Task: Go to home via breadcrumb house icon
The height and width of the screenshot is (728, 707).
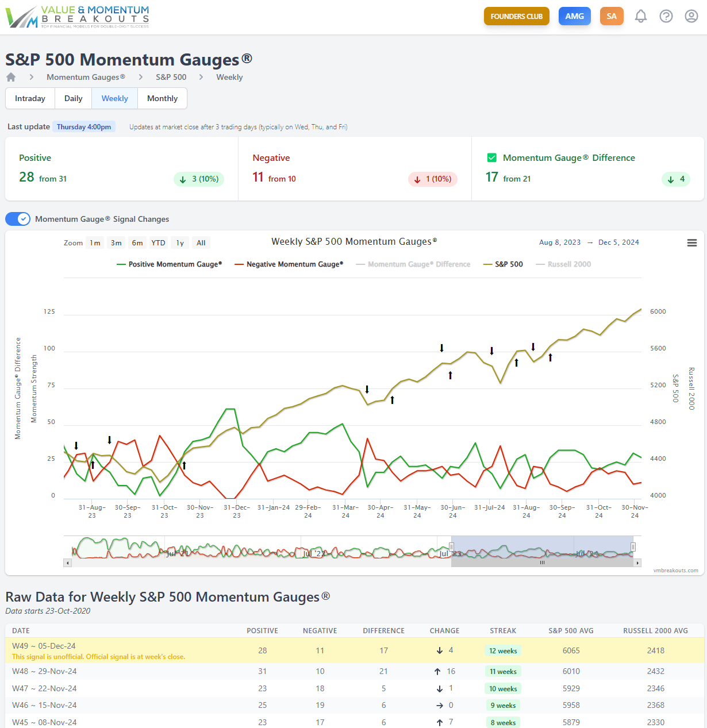Action: (11, 77)
